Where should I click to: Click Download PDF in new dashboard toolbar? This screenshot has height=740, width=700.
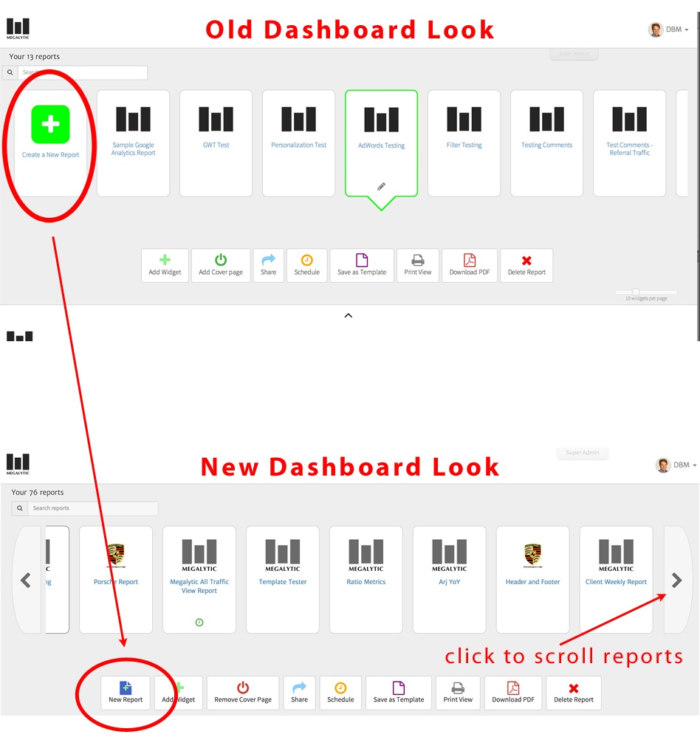[513, 692]
